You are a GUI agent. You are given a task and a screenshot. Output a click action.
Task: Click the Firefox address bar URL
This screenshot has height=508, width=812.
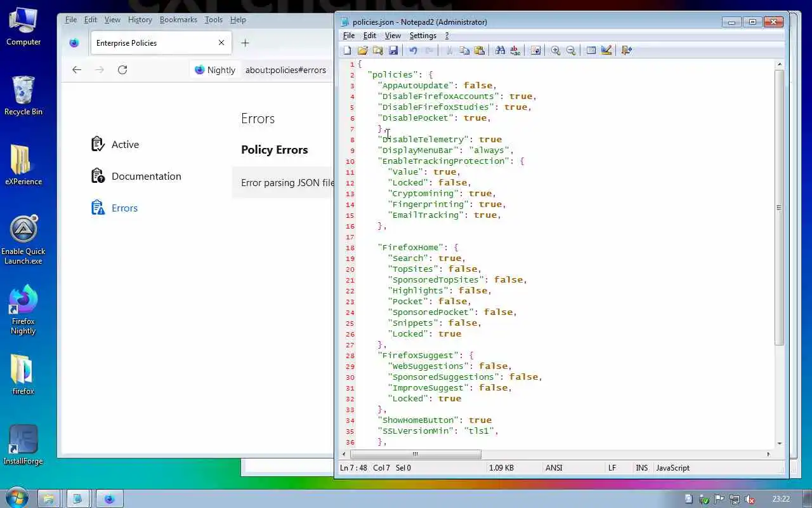point(285,70)
